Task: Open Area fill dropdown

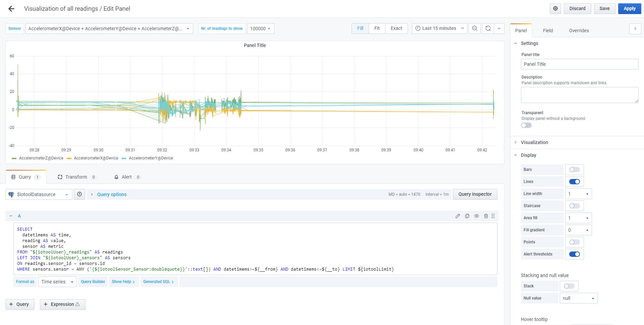Action: (578, 218)
